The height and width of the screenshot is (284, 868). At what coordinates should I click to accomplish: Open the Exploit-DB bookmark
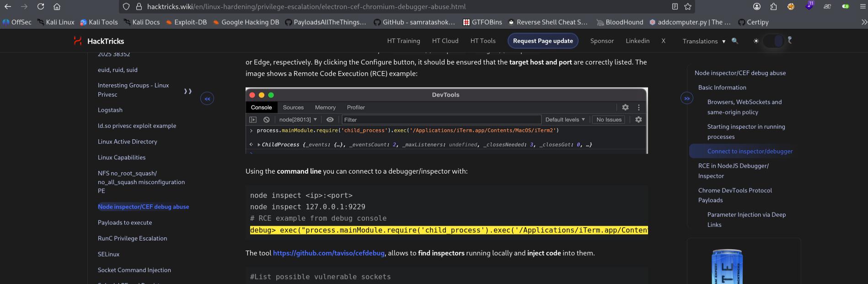[x=186, y=22]
